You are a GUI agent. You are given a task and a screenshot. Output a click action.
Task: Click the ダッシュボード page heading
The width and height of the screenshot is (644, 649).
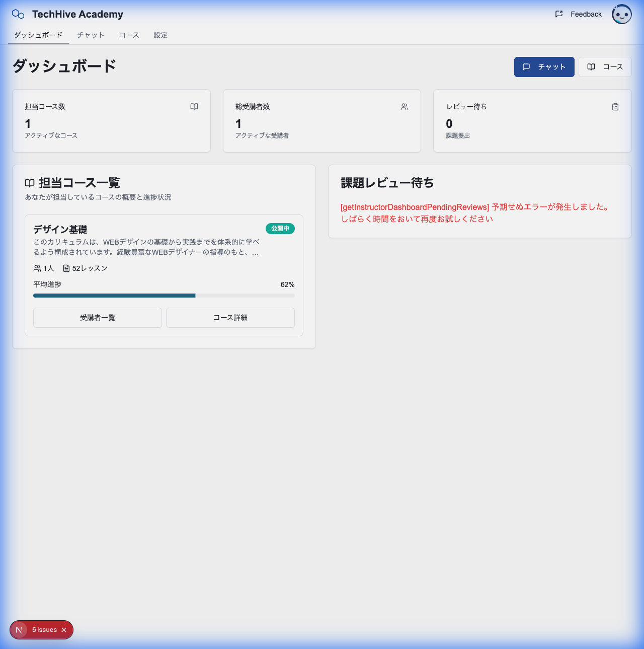click(64, 66)
